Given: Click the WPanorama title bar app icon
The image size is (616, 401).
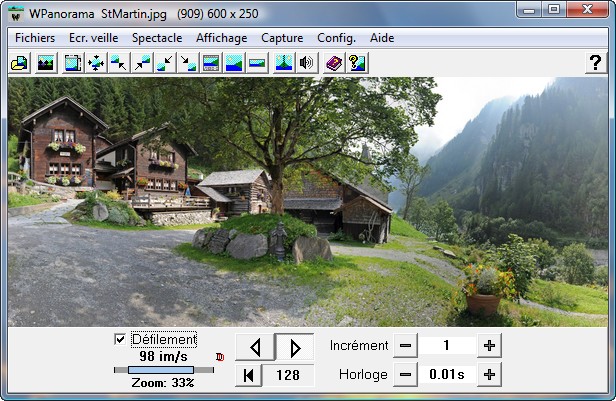Looking at the screenshot, I should click(16, 14).
